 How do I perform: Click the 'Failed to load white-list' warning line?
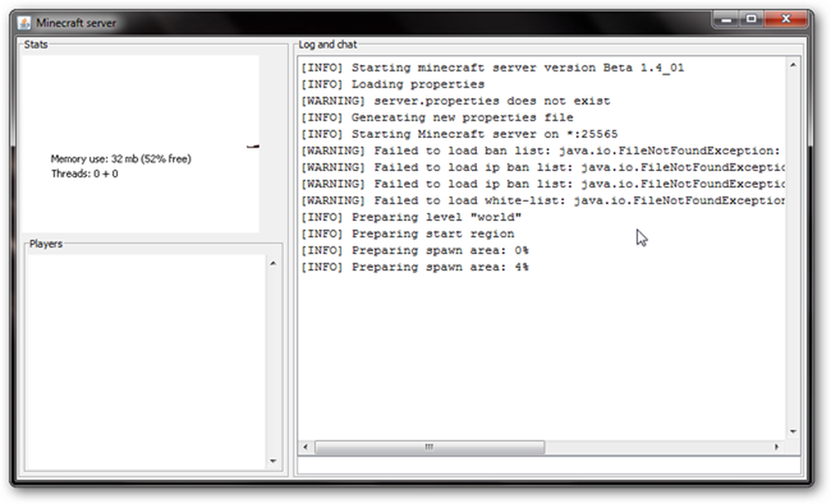[x=543, y=200]
